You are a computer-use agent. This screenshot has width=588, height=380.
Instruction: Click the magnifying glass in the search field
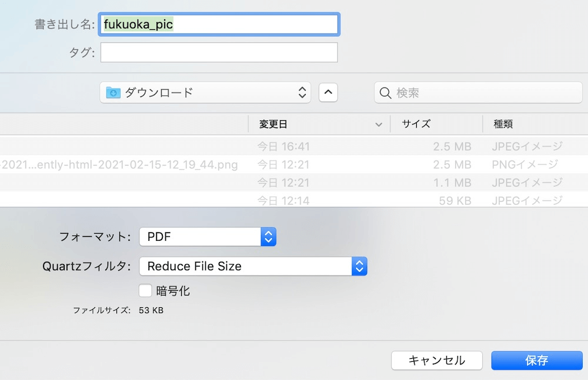coord(386,92)
